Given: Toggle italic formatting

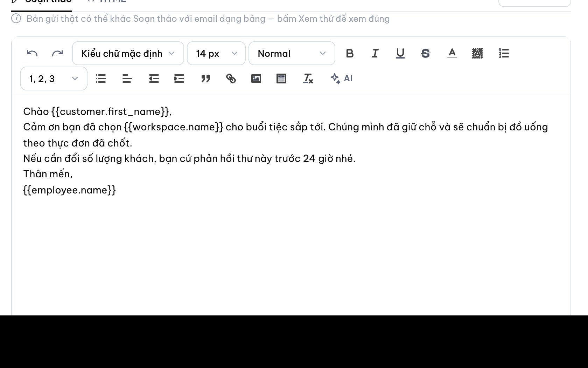Looking at the screenshot, I should (x=375, y=53).
